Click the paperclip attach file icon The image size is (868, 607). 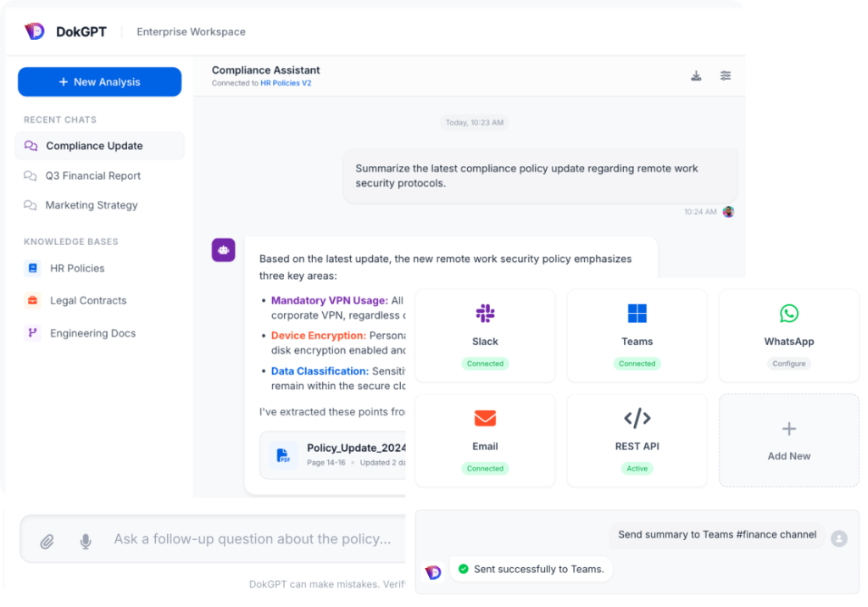tap(47, 540)
